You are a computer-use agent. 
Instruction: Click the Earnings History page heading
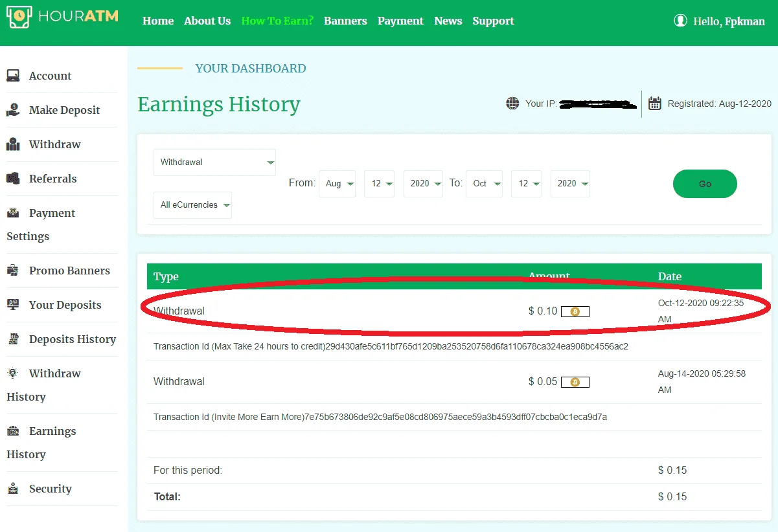219,105
